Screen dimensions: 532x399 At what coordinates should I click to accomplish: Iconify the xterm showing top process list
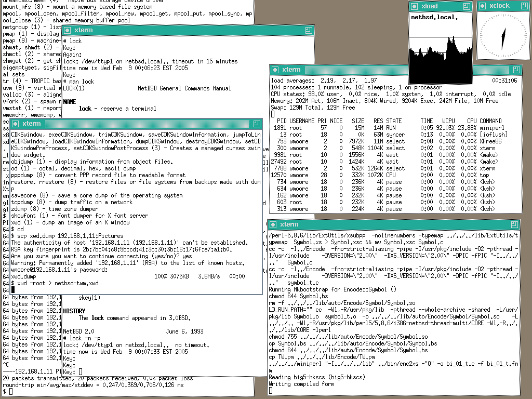[275, 70]
